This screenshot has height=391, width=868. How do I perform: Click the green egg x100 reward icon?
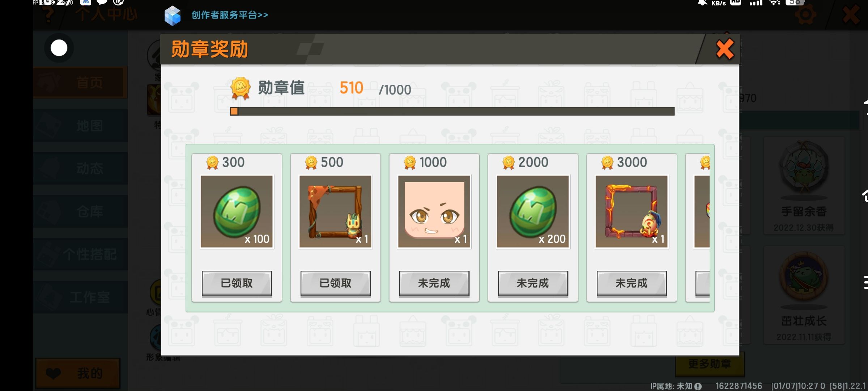pos(237,212)
